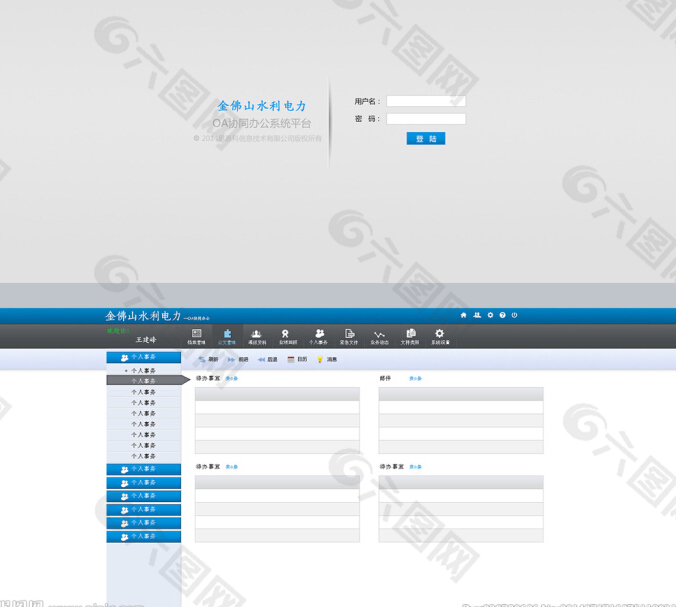Screen dimensions: 676x607
Task: Open 消息 messages with the lightbulb icon
Action: (327, 360)
